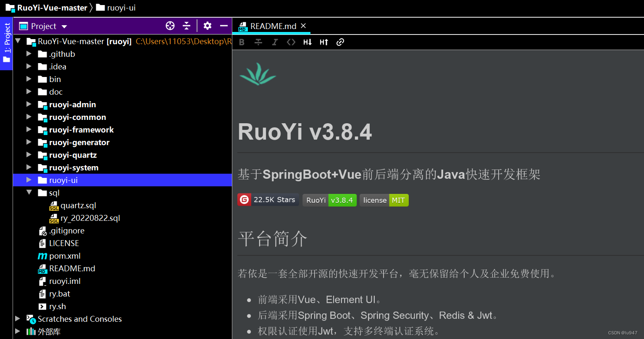Click the RuoYi v3.8.4 version badge

330,200
